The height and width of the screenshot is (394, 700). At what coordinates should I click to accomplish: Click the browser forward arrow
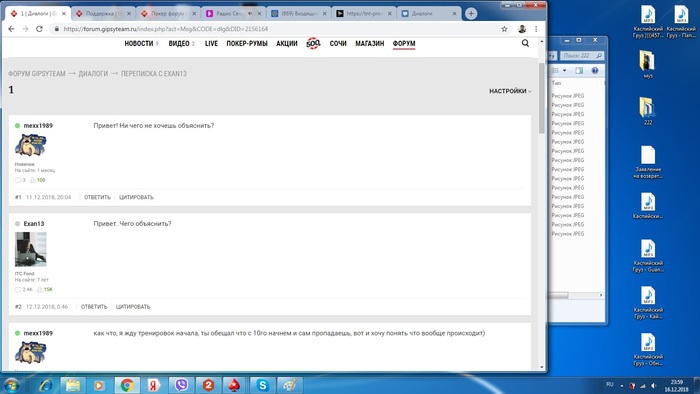pos(25,29)
